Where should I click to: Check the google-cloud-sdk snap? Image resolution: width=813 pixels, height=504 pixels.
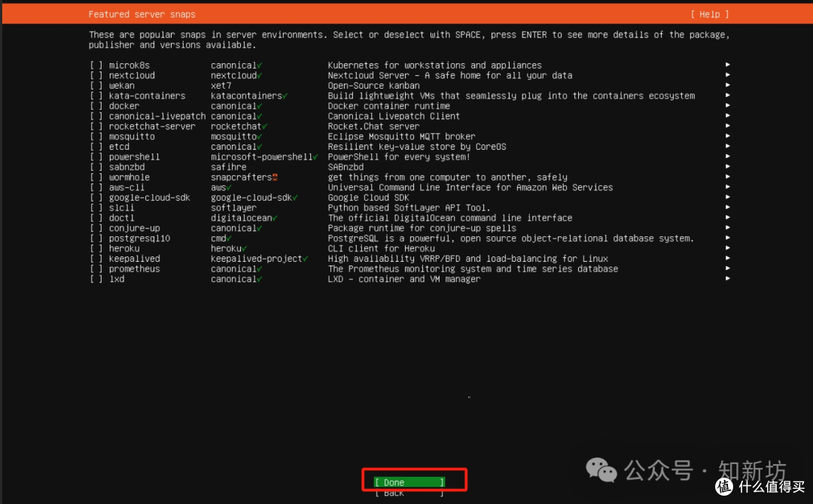pos(96,197)
